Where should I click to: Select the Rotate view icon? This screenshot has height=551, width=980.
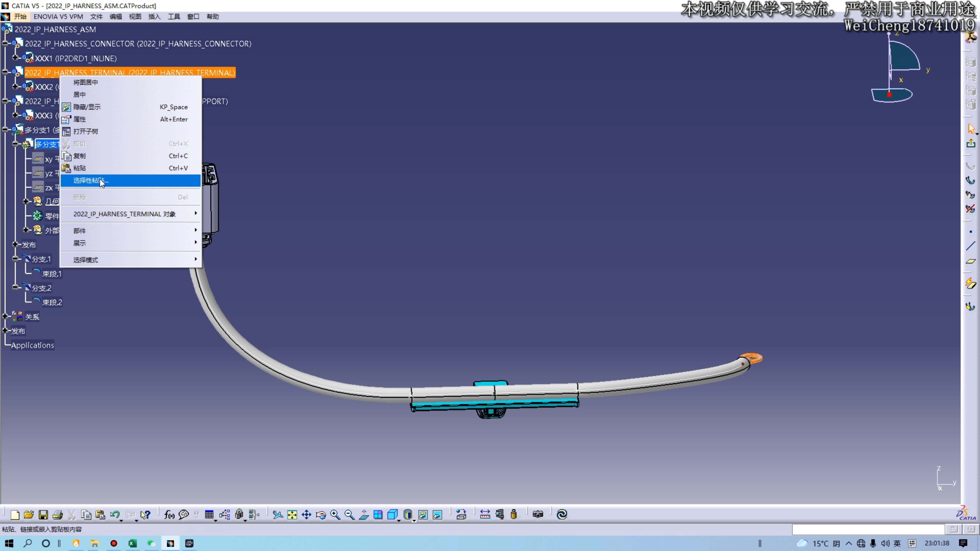tap(321, 515)
